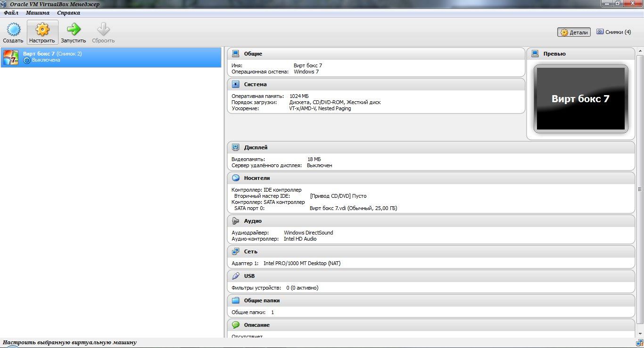Open the USB section header link

[249, 276]
